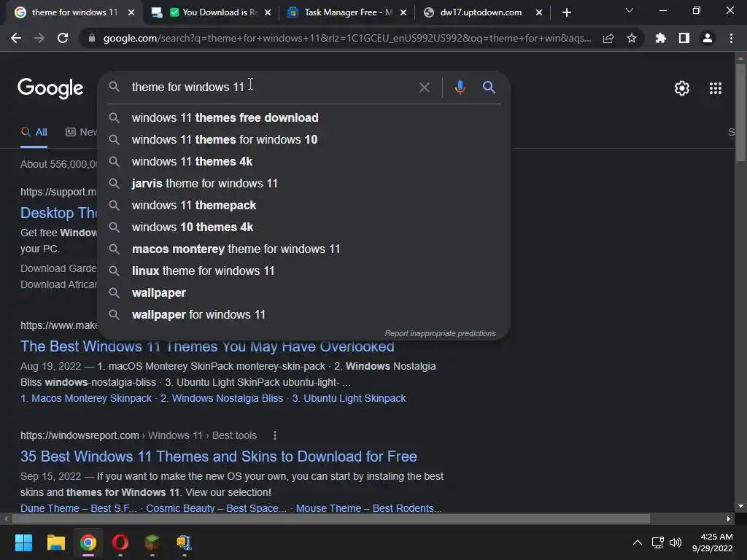The image size is (747, 560).
Task: Click the browser forward arrow
Action: 39,38
